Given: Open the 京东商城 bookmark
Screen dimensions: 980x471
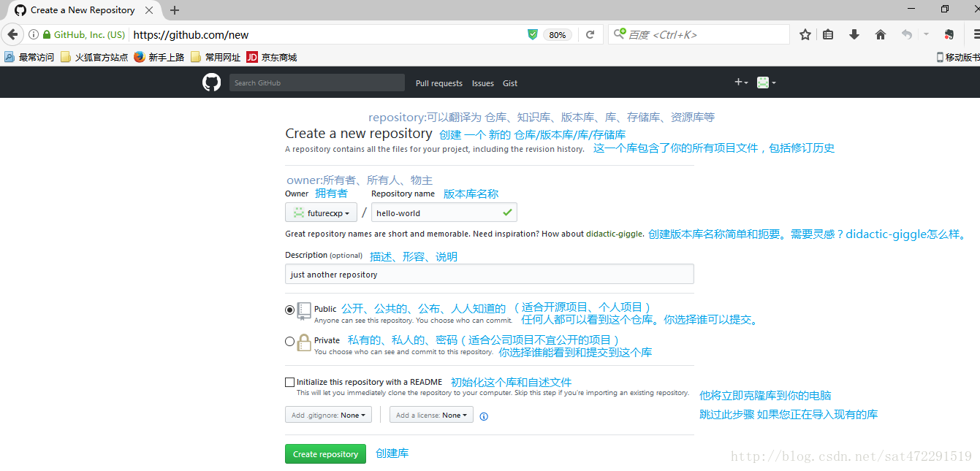Looking at the screenshot, I should 272,57.
